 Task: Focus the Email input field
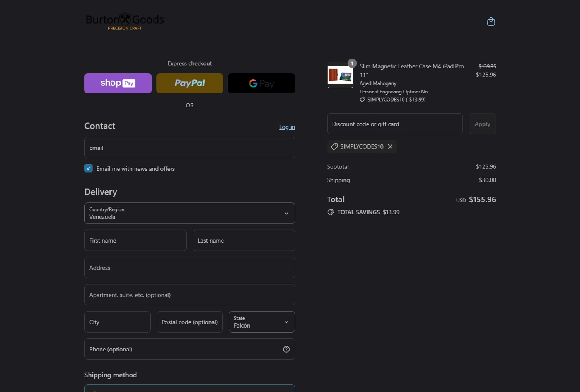(189, 148)
